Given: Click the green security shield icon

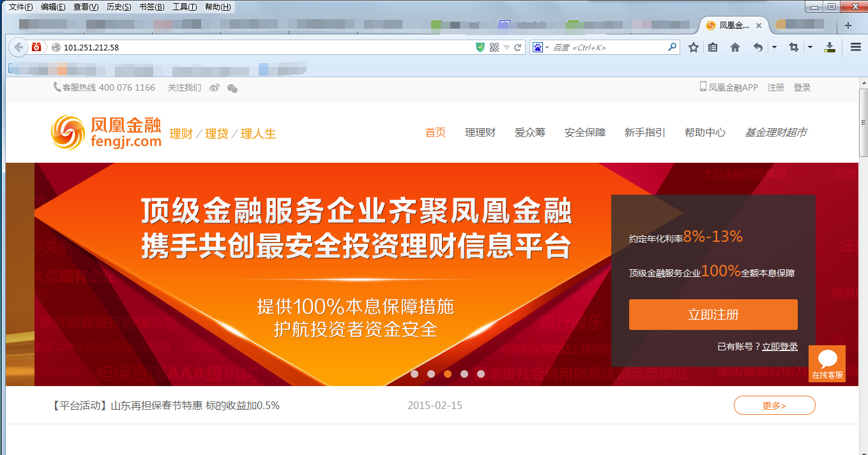Looking at the screenshot, I should pyautogui.click(x=480, y=47).
